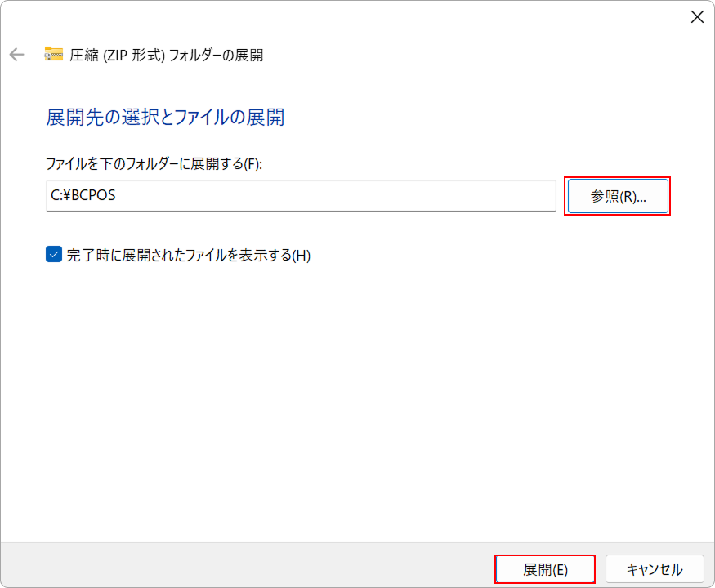Close the extraction wizard with the X
This screenshot has width=715, height=588.
696,17
